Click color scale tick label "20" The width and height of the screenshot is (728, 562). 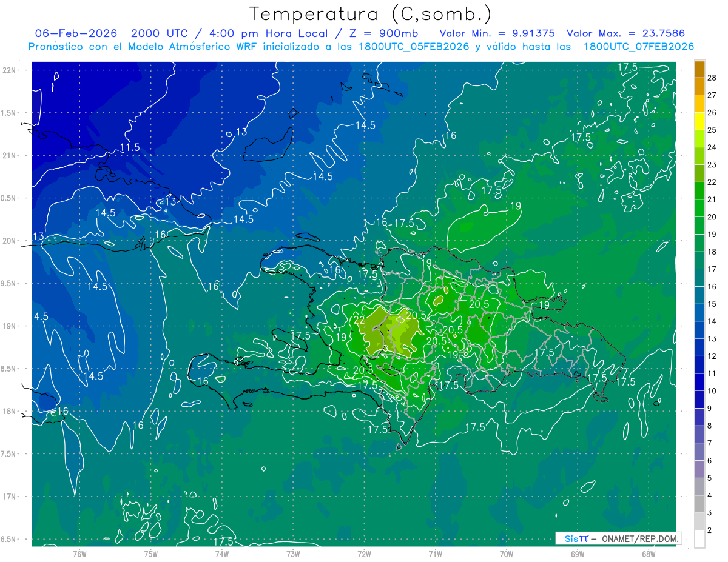coord(712,217)
